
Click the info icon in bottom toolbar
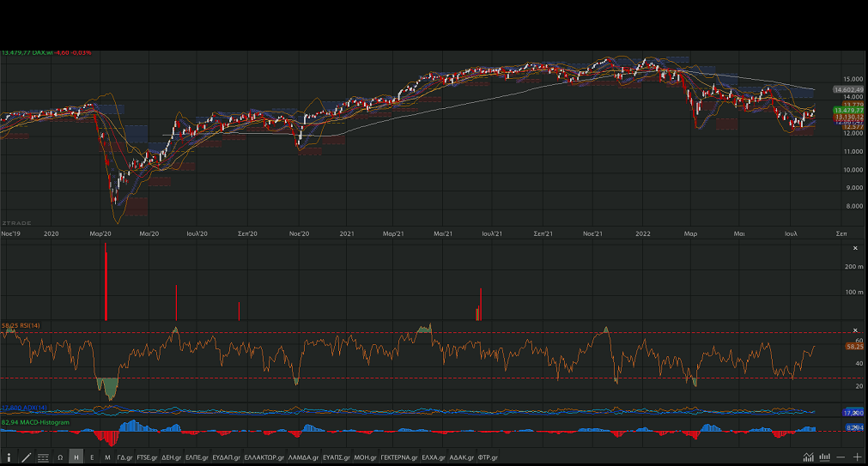pos(9,457)
